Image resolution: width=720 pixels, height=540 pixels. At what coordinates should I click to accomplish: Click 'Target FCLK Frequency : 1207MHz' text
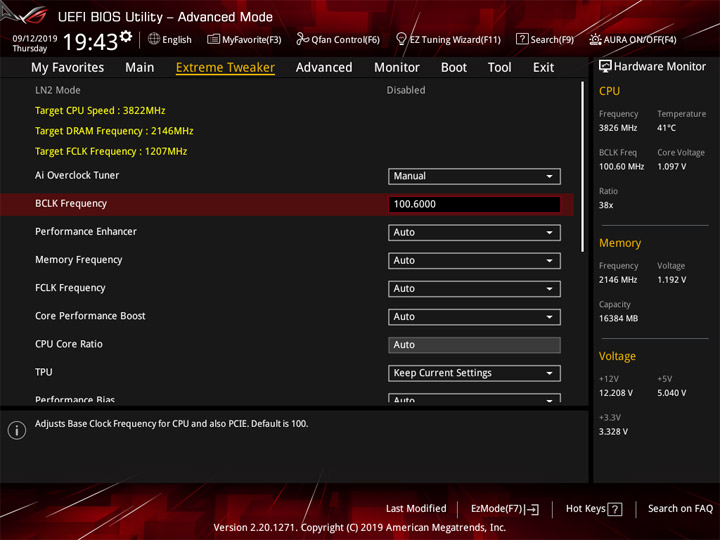click(111, 151)
